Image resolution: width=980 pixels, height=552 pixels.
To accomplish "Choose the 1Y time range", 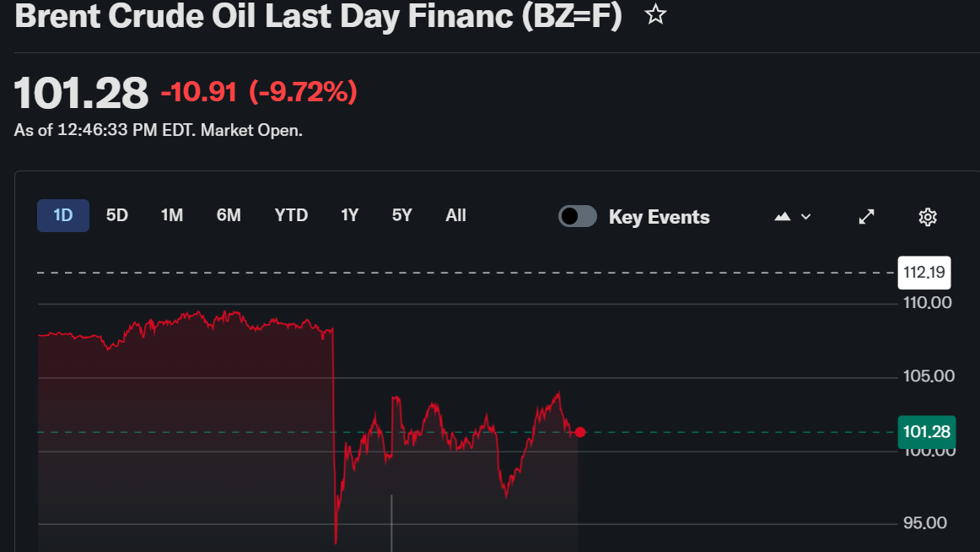I will 350,215.
